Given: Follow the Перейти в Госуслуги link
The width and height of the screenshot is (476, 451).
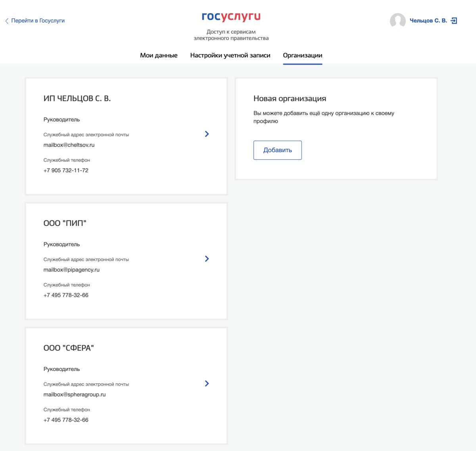Looking at the screenshot, I should (38, 21).
